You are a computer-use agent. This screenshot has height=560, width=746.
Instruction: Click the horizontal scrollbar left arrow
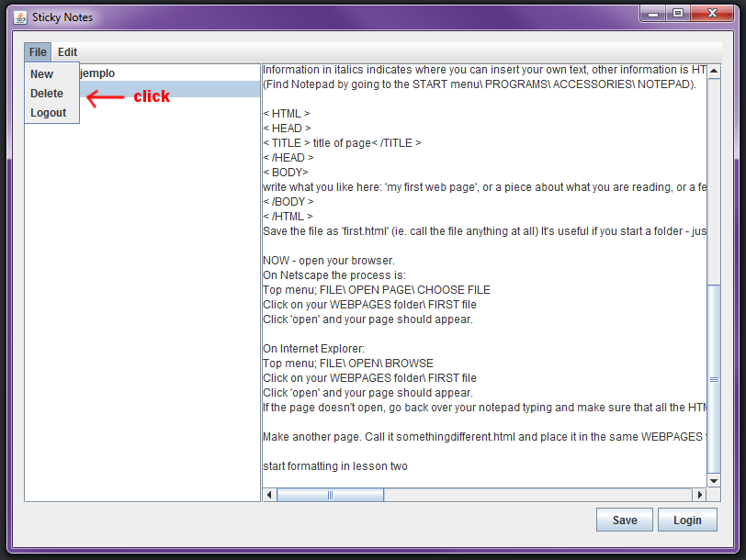[269, 495]
